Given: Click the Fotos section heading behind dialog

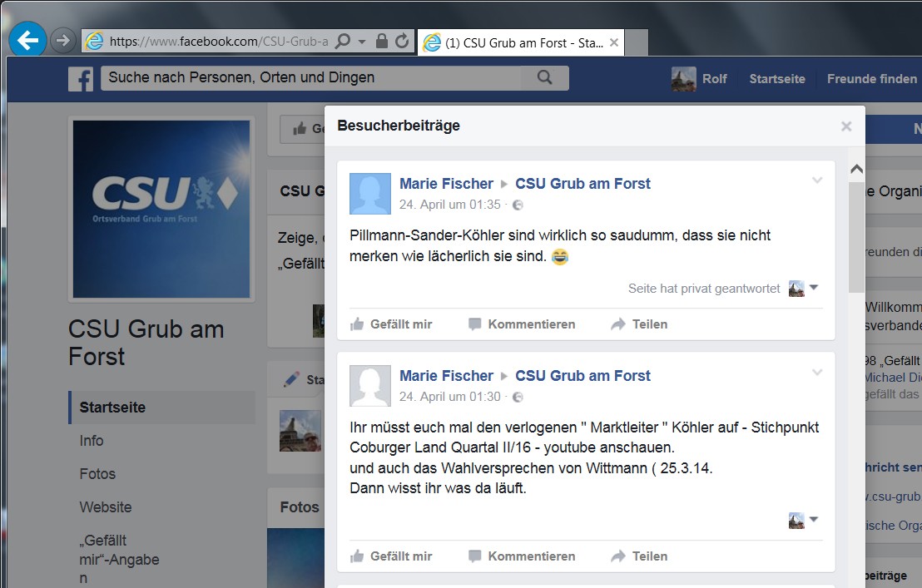Looking at the screenshot, I should pos(300,507).
